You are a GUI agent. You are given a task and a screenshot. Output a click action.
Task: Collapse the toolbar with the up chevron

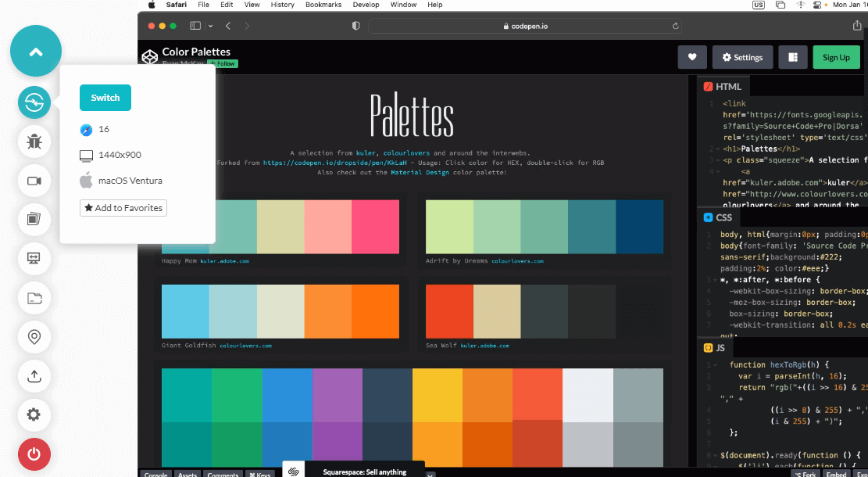[x=36, y=52]
